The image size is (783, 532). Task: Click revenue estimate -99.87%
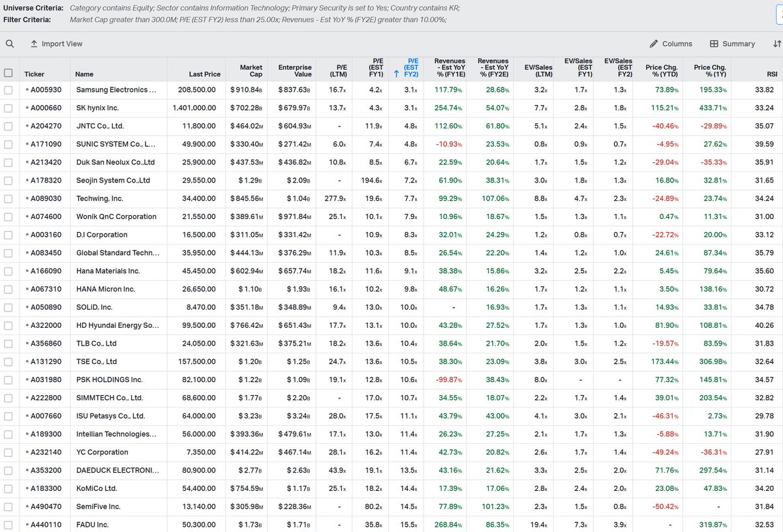(x=448, y=379)
